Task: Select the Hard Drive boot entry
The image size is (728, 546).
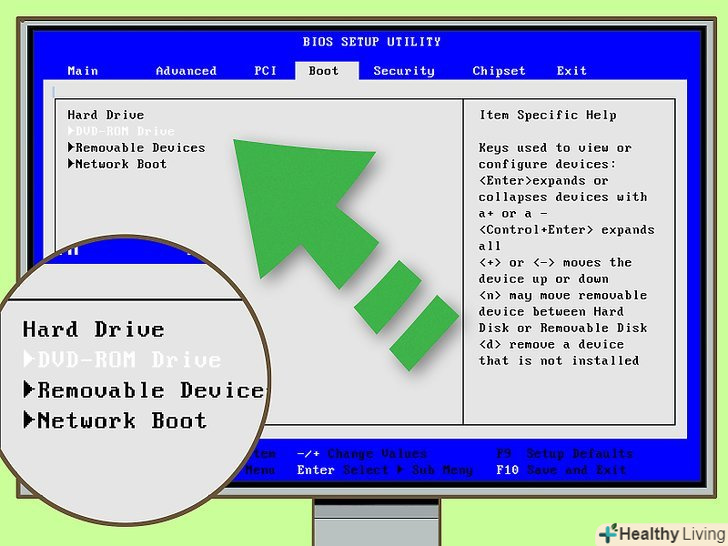Action: tap(106, 115)
